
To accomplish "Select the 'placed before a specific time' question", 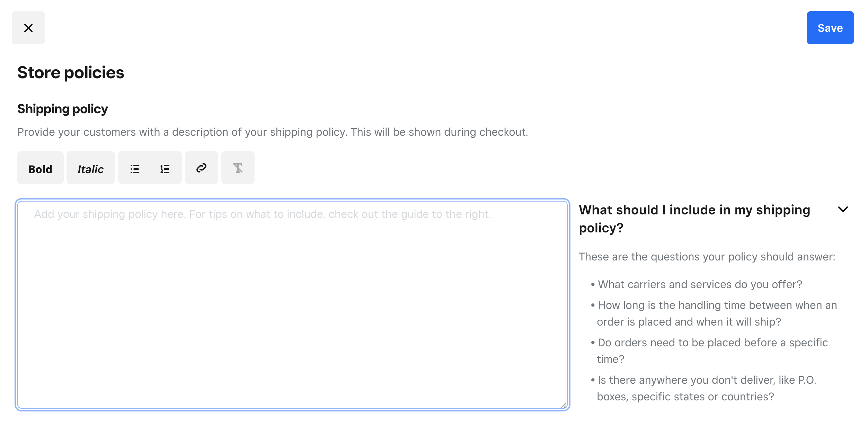I will point(712,351).
